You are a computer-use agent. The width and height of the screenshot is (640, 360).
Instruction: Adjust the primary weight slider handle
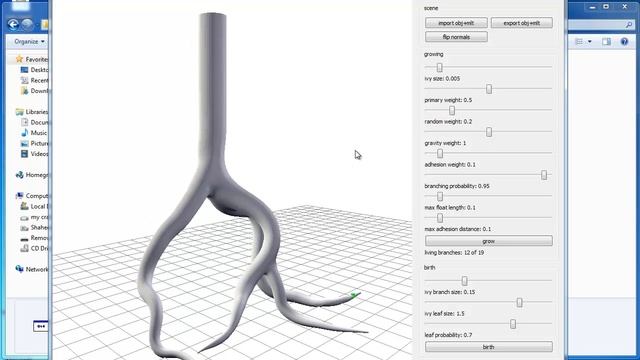pyautogui.click(x=489, y=89)
